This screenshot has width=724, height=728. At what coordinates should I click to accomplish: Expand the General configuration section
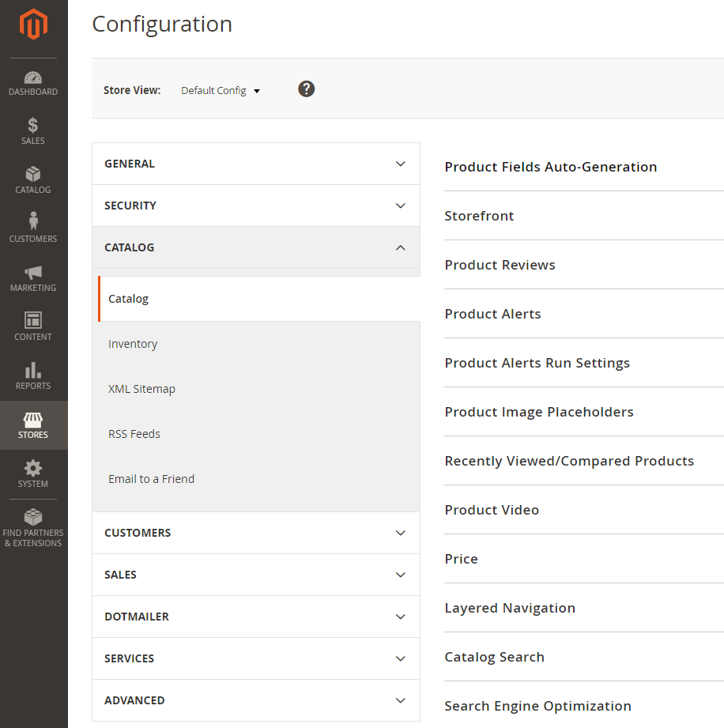[255, 164]
